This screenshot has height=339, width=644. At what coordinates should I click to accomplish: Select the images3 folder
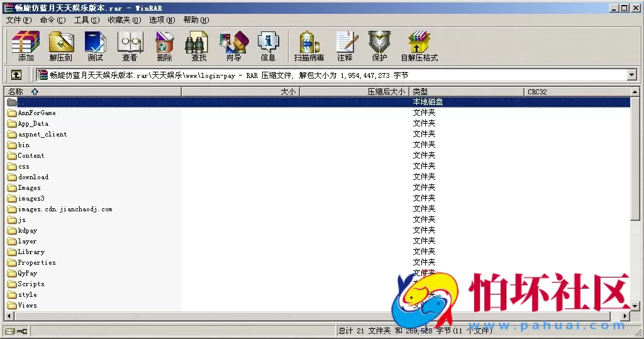coord(26,198)
